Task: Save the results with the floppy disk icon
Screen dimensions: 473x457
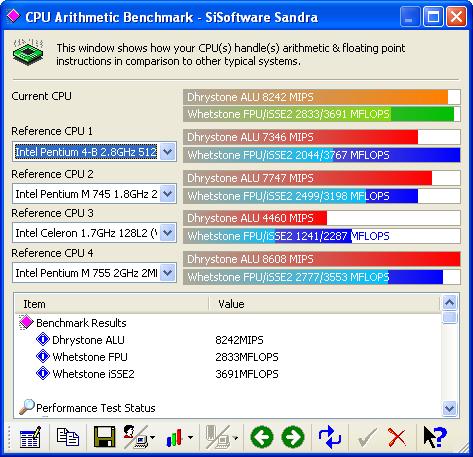Action: pos(105,437)
